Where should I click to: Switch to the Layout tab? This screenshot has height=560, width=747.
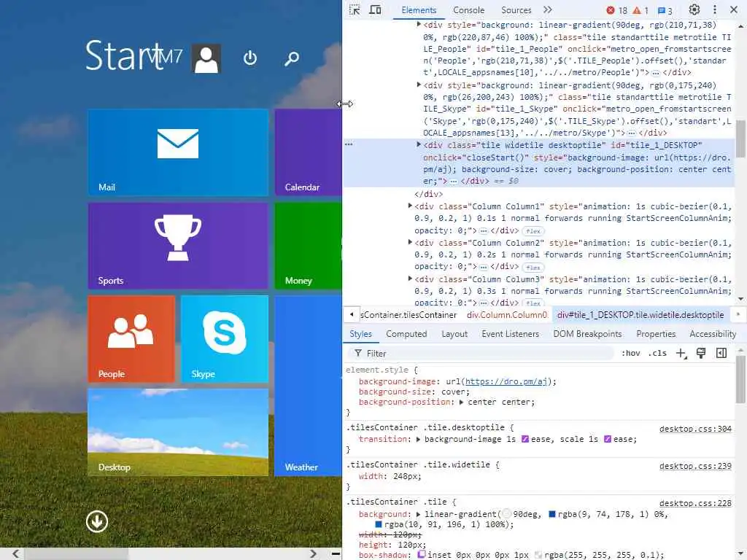[454, 334]
